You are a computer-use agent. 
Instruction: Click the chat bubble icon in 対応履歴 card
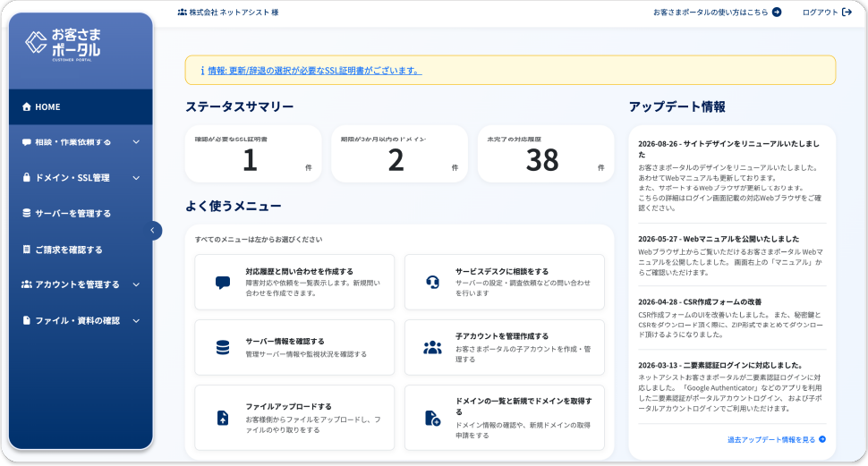tap(223, 283)
